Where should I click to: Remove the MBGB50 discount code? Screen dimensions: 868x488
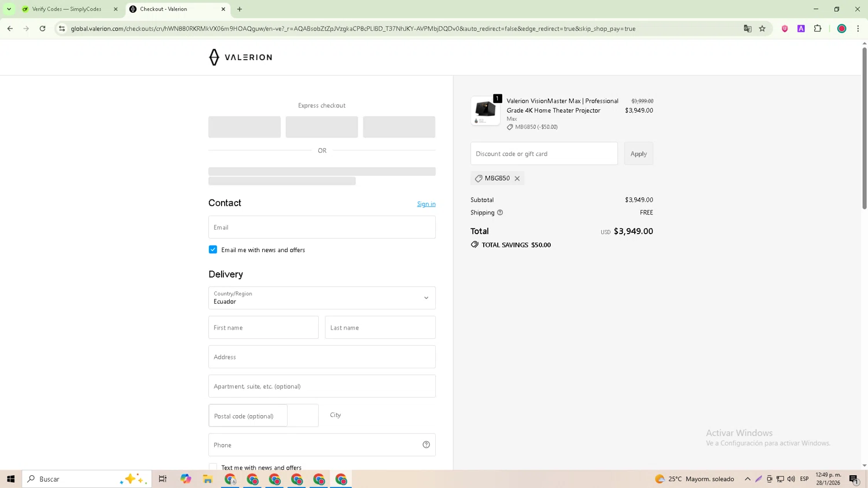[517, 179]
